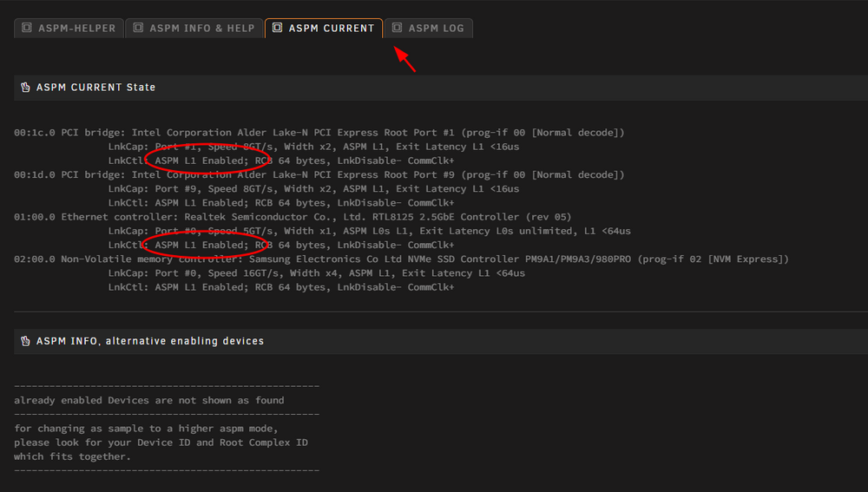The image size is (868, 492).
Task: Select the ASPM CURRENT tab
Action: (324, 29)
